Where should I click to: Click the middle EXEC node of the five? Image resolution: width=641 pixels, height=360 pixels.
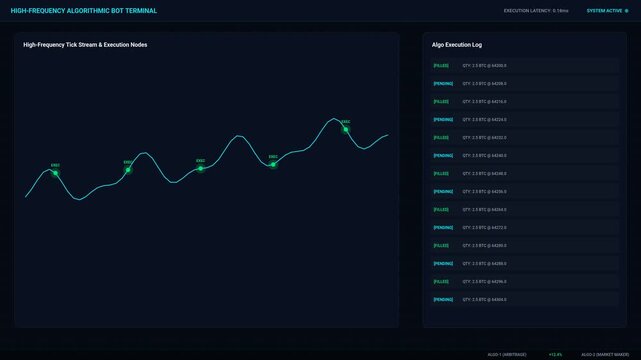point(200,168)
